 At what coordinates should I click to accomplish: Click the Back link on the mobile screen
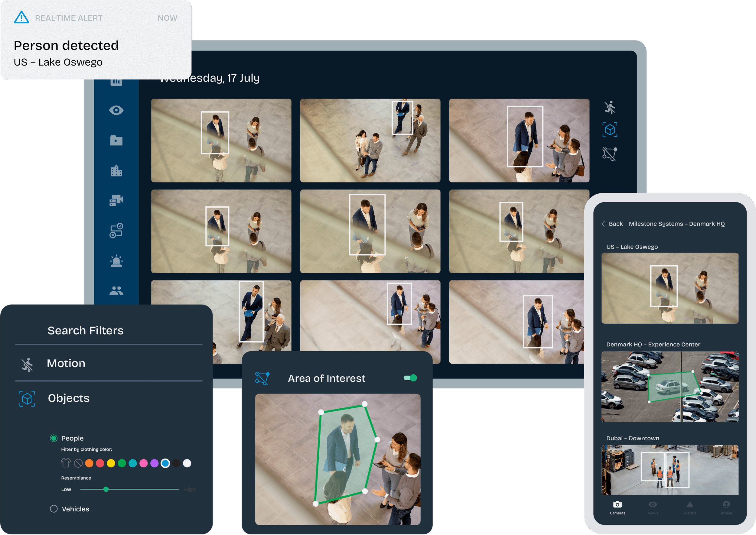[613, 224]
